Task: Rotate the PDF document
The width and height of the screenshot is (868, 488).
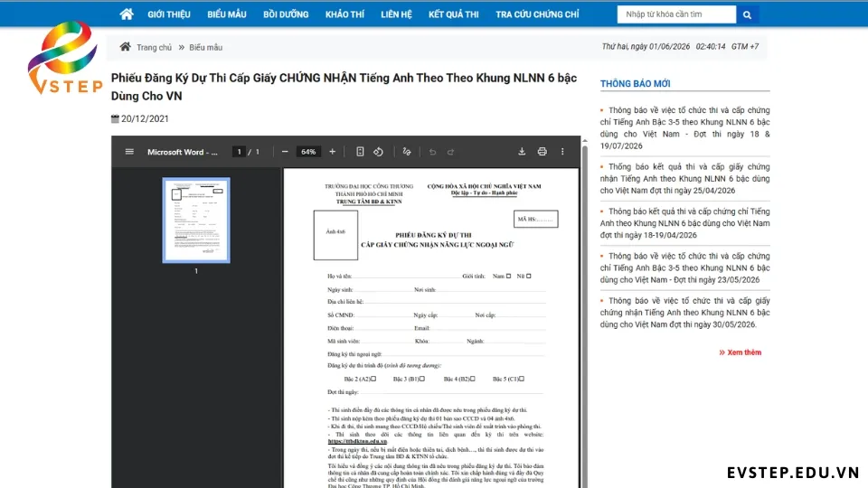Action: (378, 152)
